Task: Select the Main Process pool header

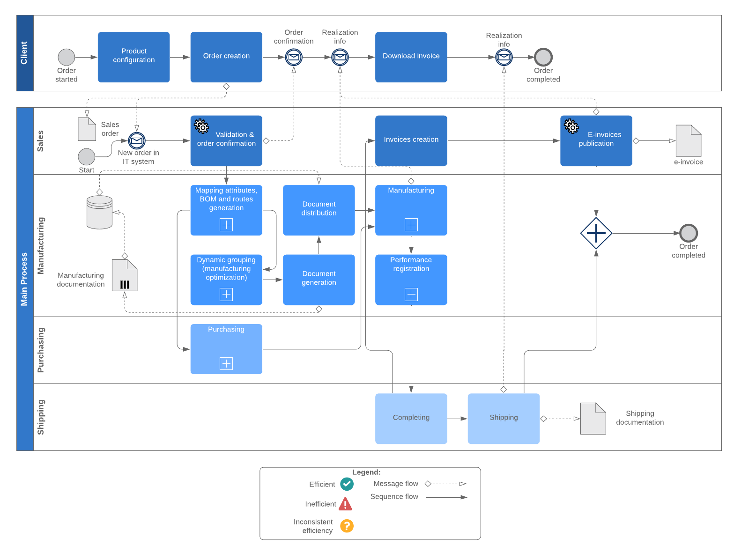Action: pyautogui.click(x=25, y=279)
